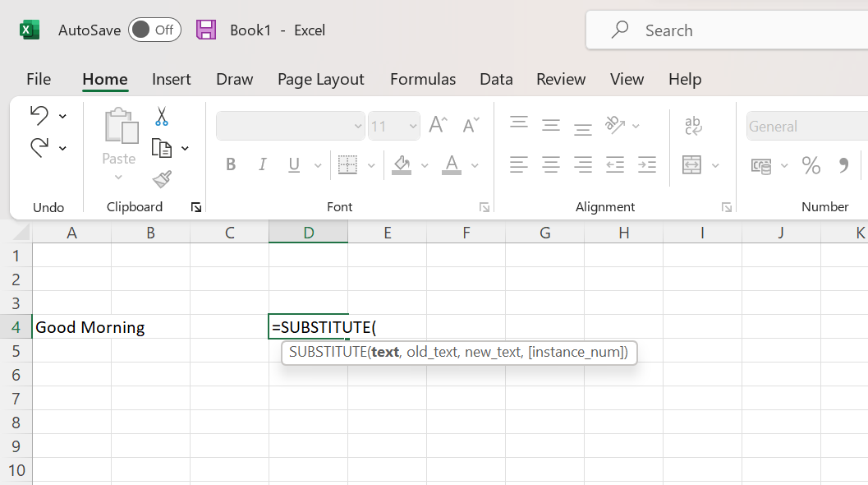Open the Review ribbon tab
Image resolution: width=868 pixels, height=485 pixels.
click(x=561, y=79)
